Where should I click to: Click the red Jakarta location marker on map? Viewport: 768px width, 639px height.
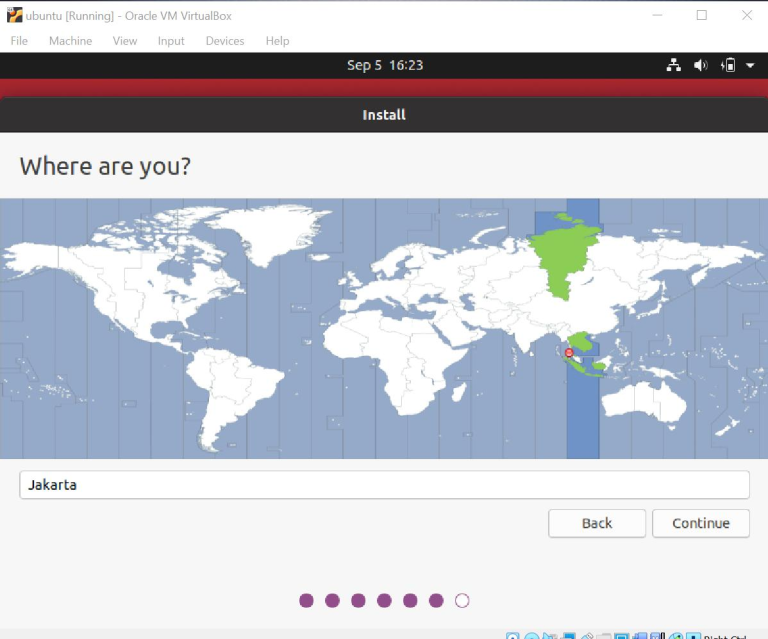pos(569,353)
